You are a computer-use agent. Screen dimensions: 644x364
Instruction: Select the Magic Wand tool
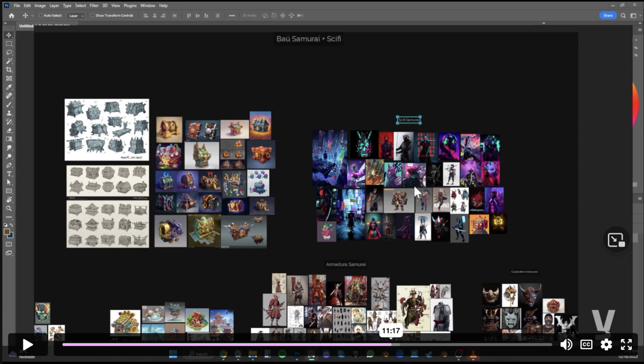(x=9, y=61)
